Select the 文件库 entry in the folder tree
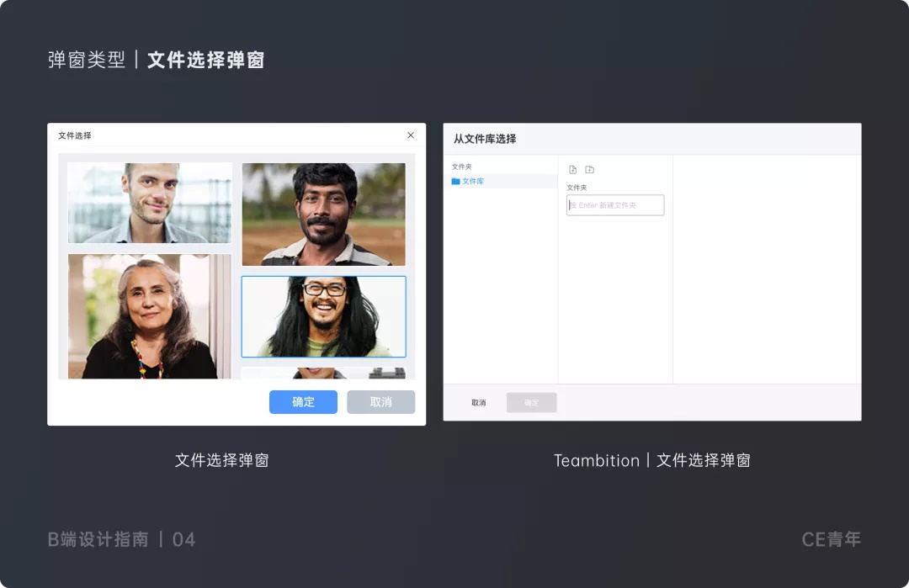The width and height of the screenshot is (909, 588). 471,180
